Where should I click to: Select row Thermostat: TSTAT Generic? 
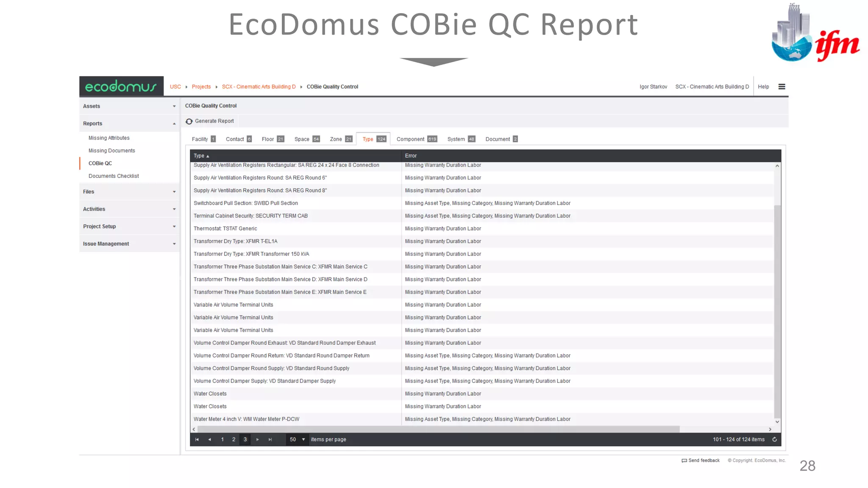(482, 229)
